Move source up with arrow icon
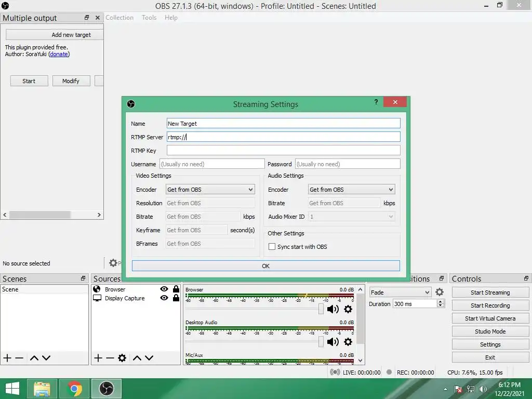The height and width of the screenshot is (399, 532). pos(137,357)
